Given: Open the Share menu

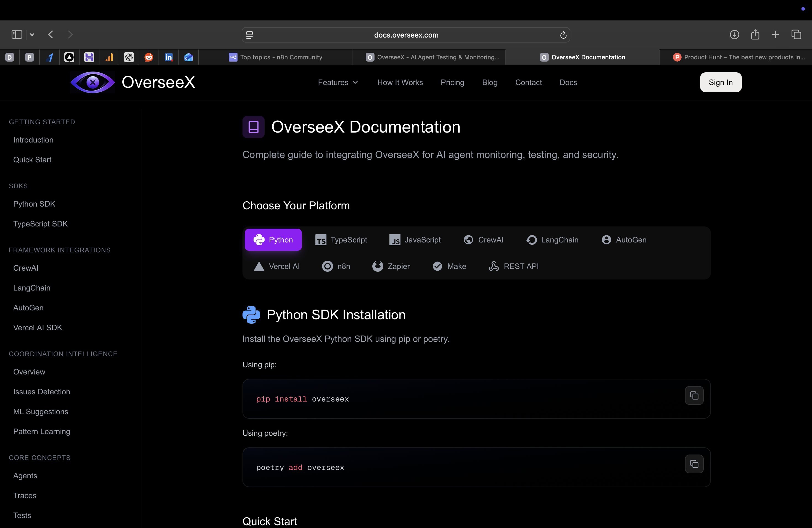Looking at the screenshot, I should pyautogui.click(x=755, y=35).
